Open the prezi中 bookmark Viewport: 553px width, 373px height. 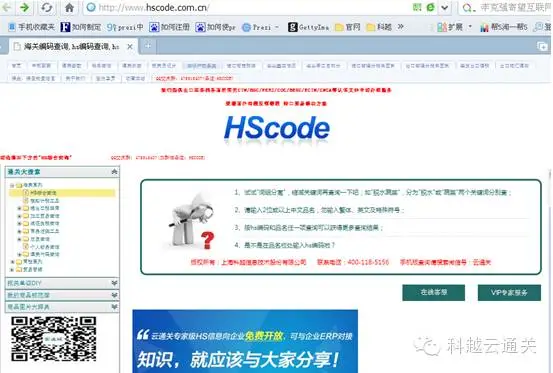tap(126, 27)
